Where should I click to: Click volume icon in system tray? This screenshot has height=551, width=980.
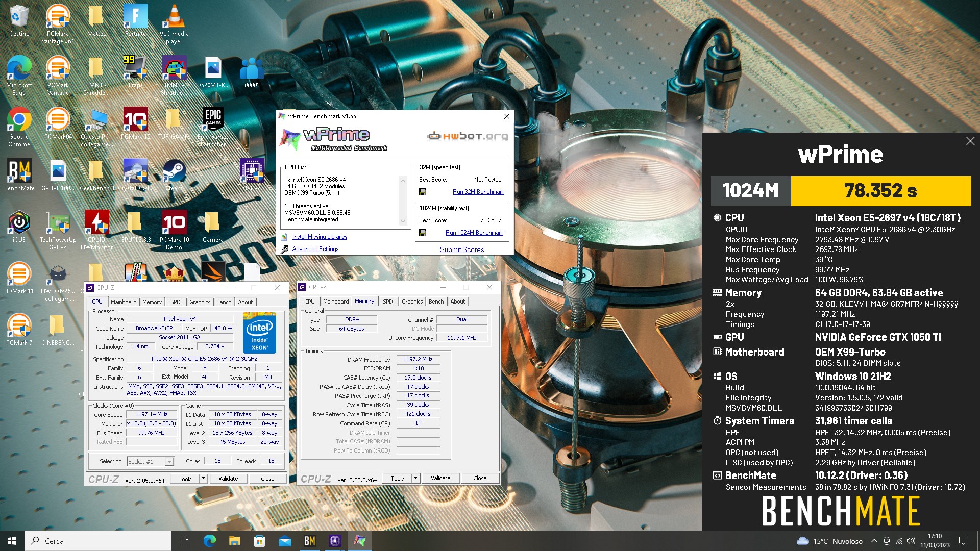[911, 541]
